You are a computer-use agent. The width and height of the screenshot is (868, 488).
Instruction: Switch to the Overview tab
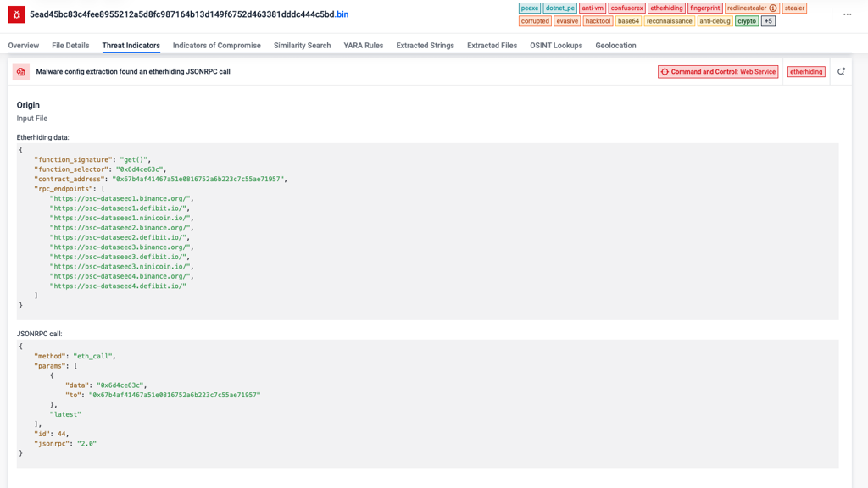pyautogui.click(x=23, y=46)
